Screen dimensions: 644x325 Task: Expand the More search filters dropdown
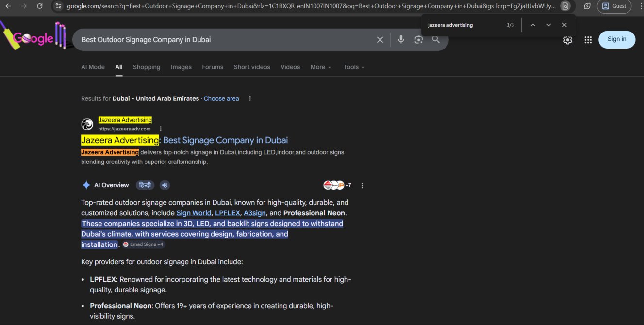(321, 67)
